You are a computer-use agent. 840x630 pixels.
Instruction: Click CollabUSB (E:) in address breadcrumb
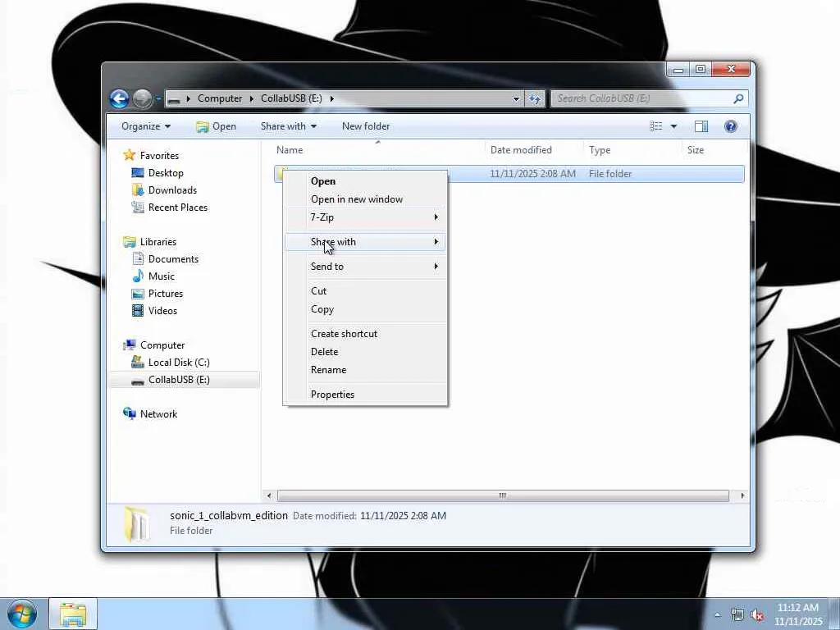(291, 98)
